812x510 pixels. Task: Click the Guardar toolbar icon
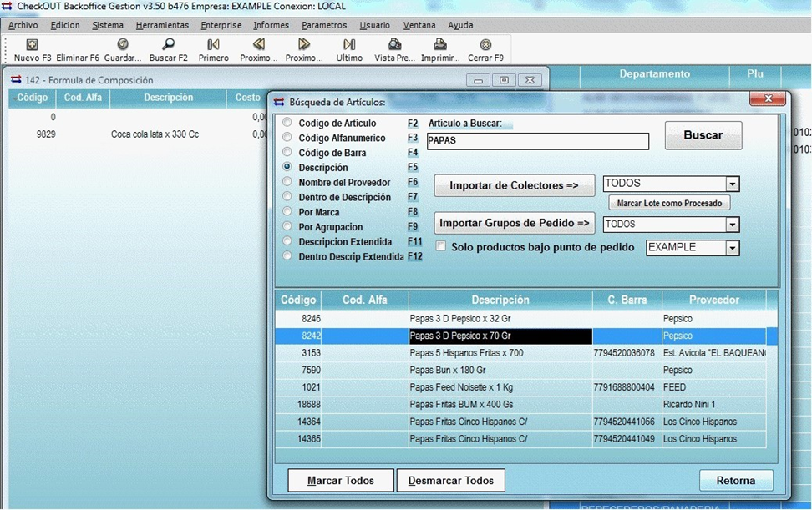coord(123,44)
